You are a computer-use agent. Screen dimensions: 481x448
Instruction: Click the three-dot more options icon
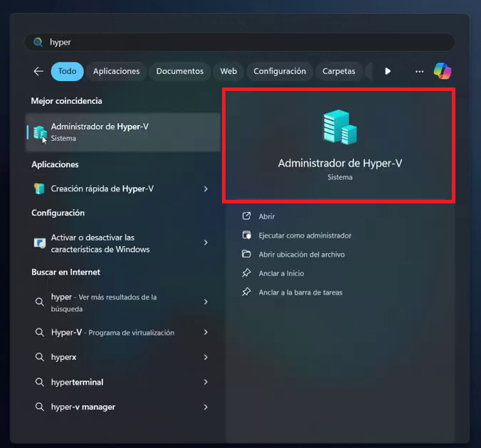(419, 71)
